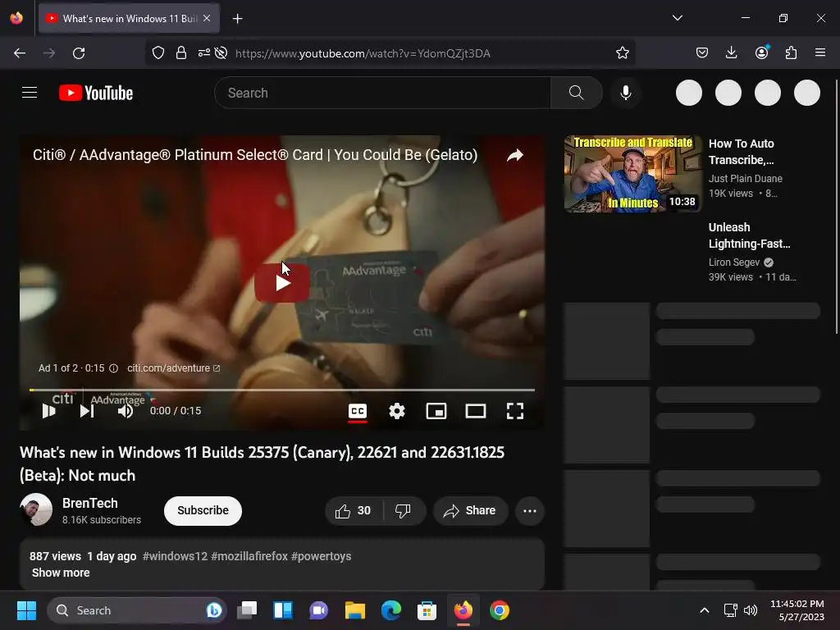Open the Firefox account icon
The width and height of the screenshot is (840, 630).
762,52
